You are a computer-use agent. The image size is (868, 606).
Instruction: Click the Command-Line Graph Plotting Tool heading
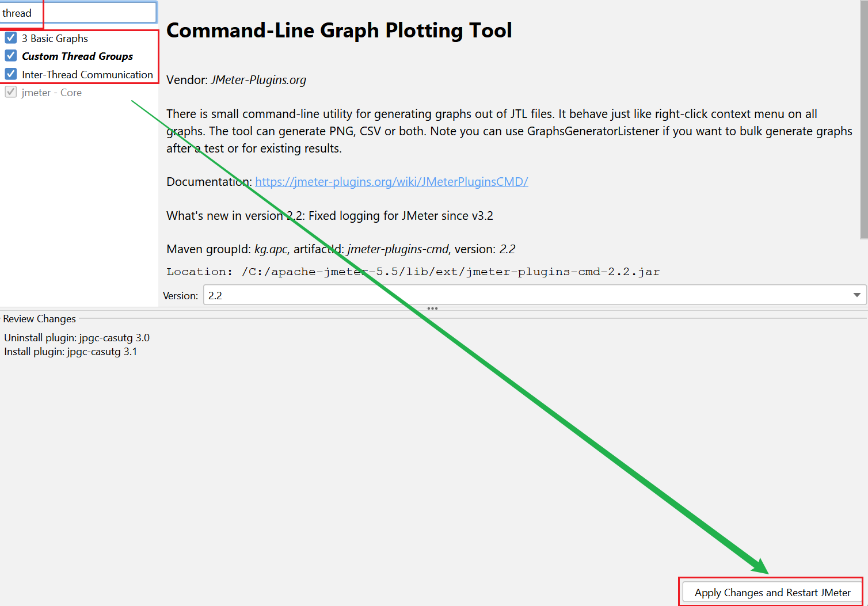click(x=339, y=30)
